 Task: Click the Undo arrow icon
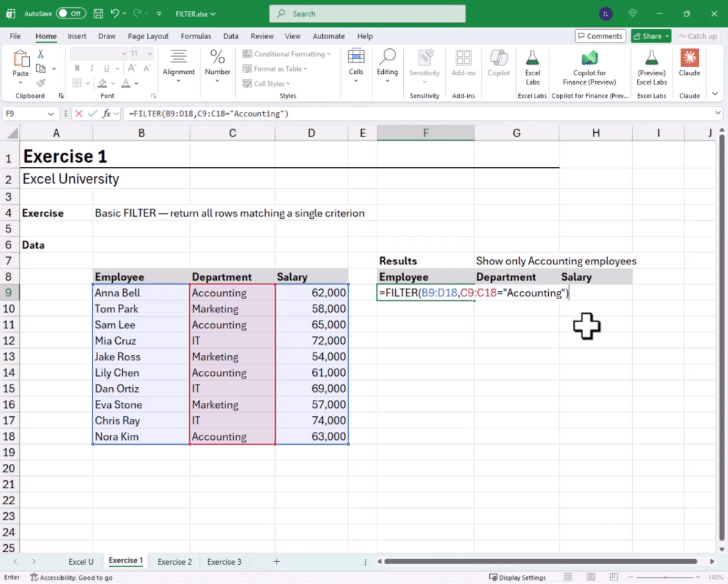114,13
